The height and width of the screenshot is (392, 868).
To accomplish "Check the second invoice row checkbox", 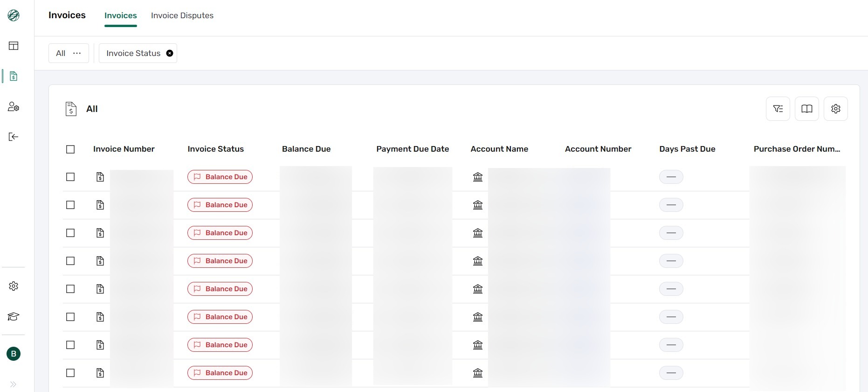I will (70, 205).
